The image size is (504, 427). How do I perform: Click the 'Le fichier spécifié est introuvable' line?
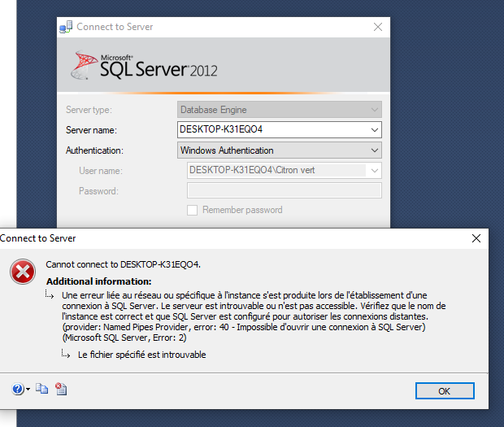(x=141, y=355)
